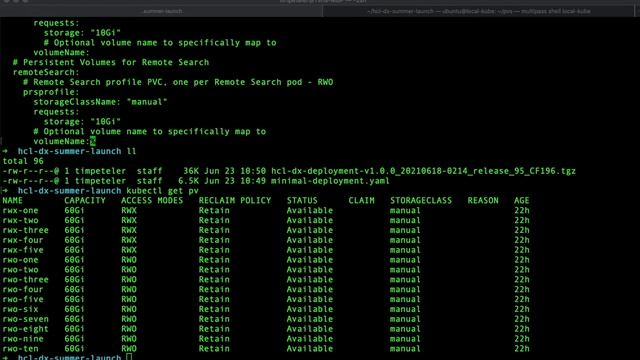Click the minimal-deployment.yaml file name
640x360 pixels.
click(330, 181)
